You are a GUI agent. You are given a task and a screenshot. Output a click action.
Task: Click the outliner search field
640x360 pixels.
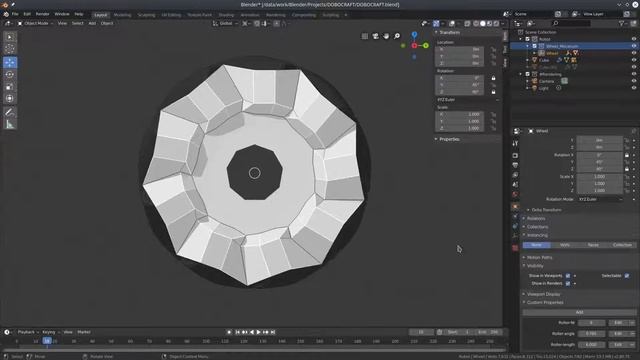click(x=571, y=24)
